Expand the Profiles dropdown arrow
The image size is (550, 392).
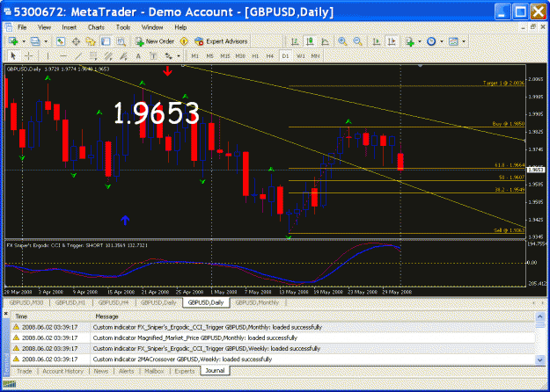pos(46,41)
